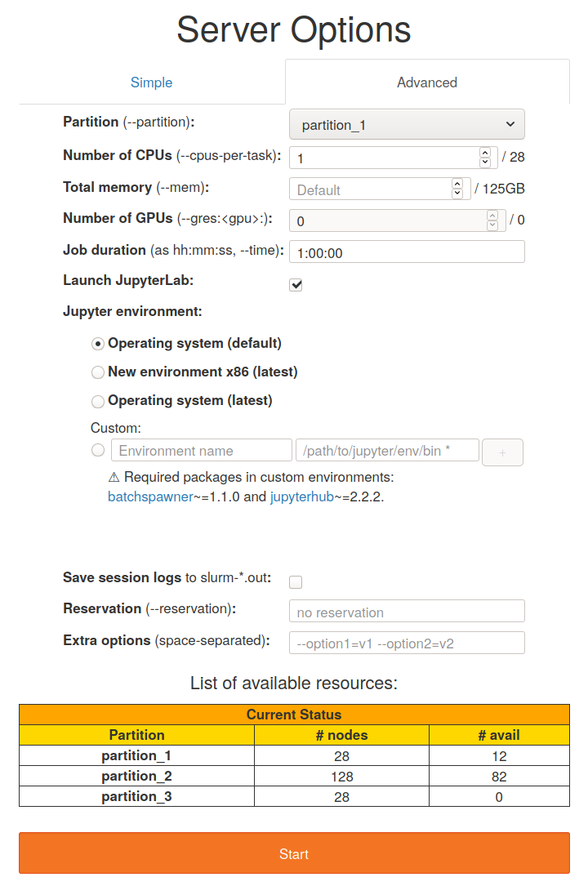This screenshot has width=588, height=895.
Task: Click the Extra options input field
Action: tap(407, 643)
